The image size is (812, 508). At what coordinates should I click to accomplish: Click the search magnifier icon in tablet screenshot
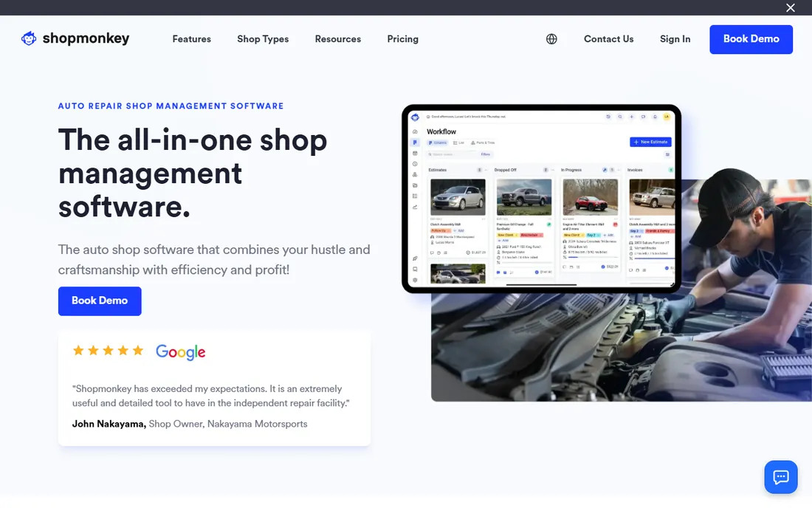[620, 117]
